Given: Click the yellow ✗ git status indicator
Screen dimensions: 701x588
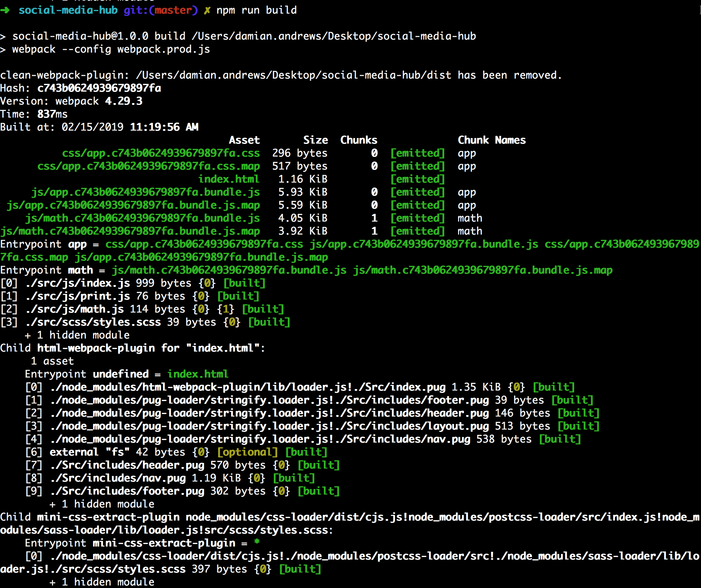Looking at the screenshot, I should point(207,10).
